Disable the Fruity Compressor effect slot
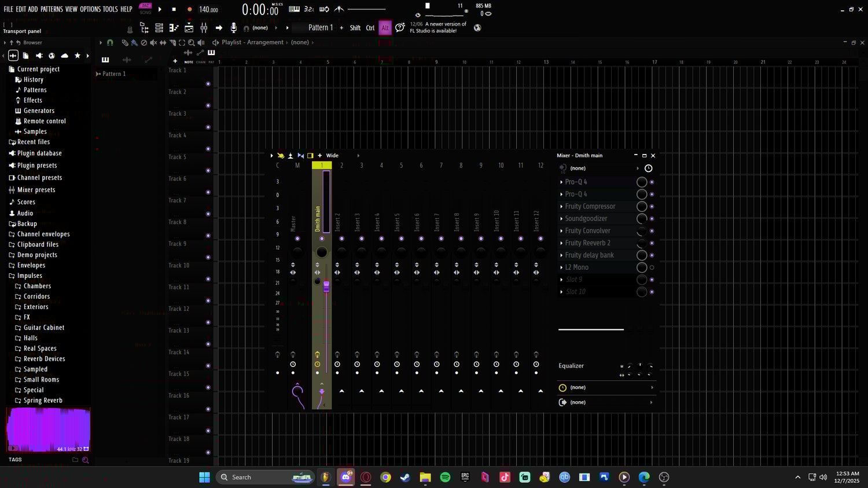 [x=652, y=207]
